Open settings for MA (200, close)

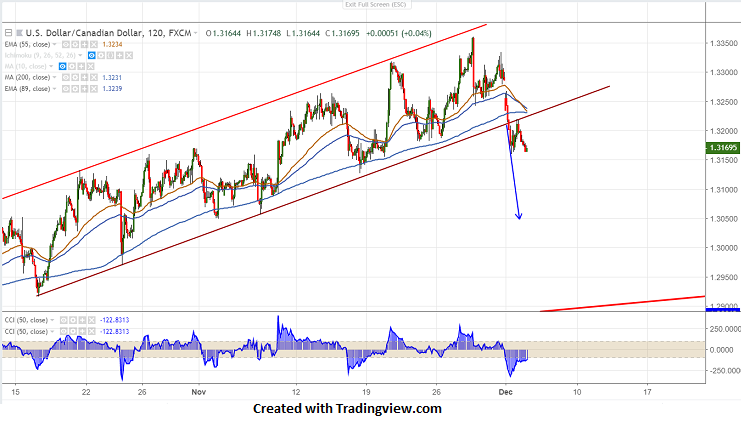click(75, 77)
